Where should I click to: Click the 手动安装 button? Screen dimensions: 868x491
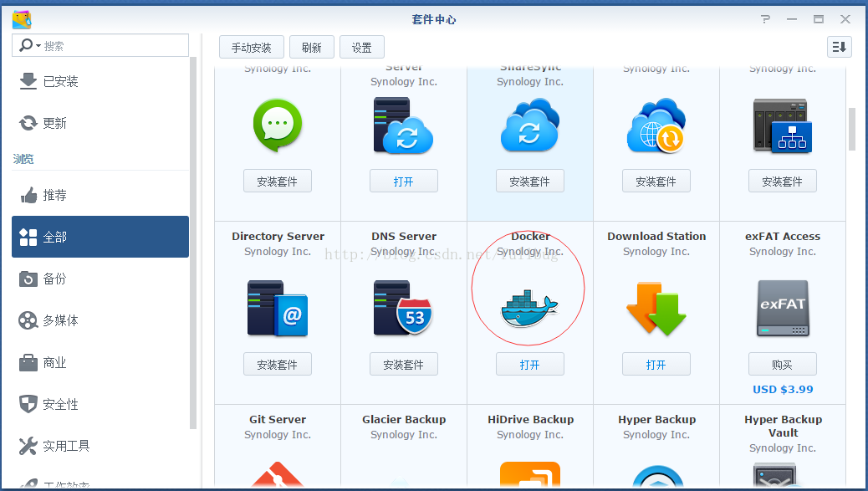(x=251, y=47)
